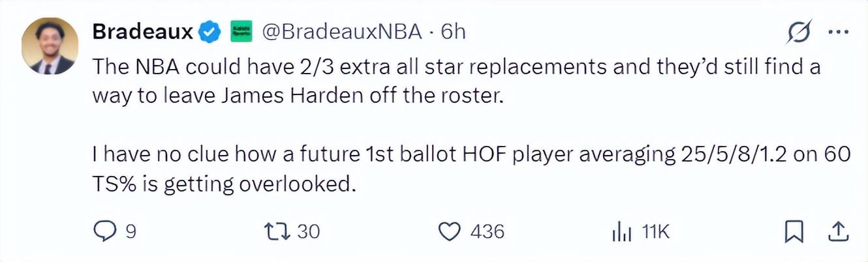Click the repost count of 30
This screenshot has height=262, width=868.
308,231
